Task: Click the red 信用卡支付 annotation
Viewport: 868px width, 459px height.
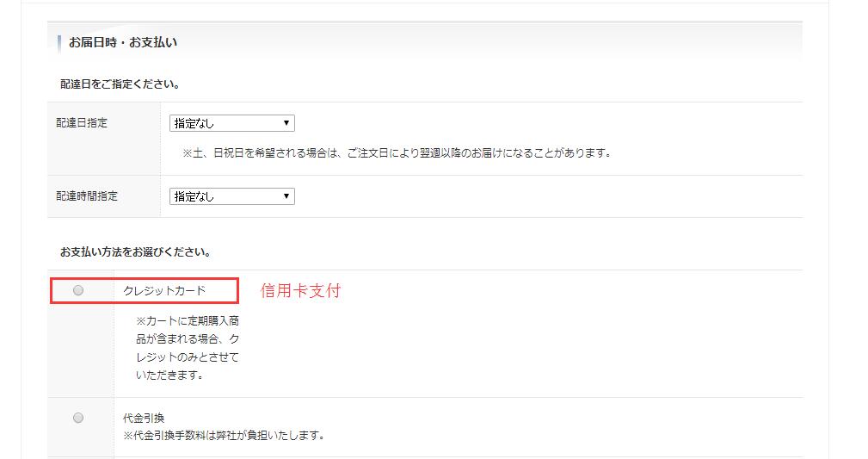Action: pyautogui.click(x=300, y=291)
